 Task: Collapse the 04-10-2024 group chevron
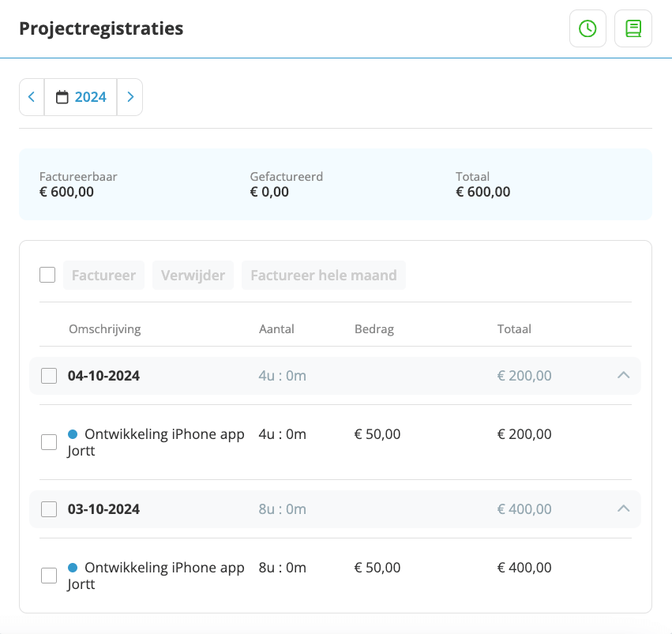(624, 375)
